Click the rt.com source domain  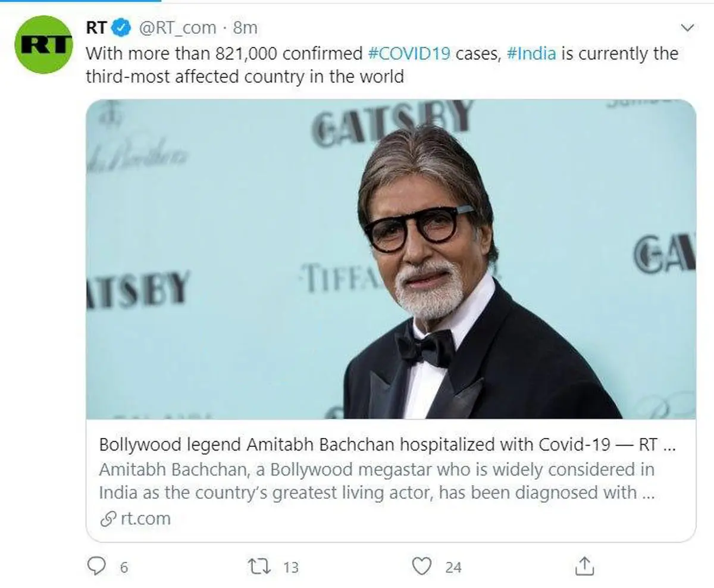pyautogui.click(x=145, y=519)
